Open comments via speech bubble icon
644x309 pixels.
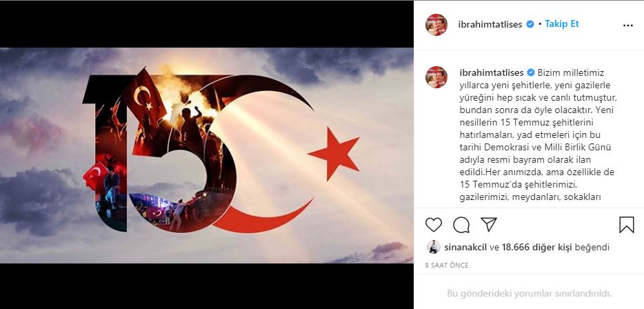pos(461,225)
